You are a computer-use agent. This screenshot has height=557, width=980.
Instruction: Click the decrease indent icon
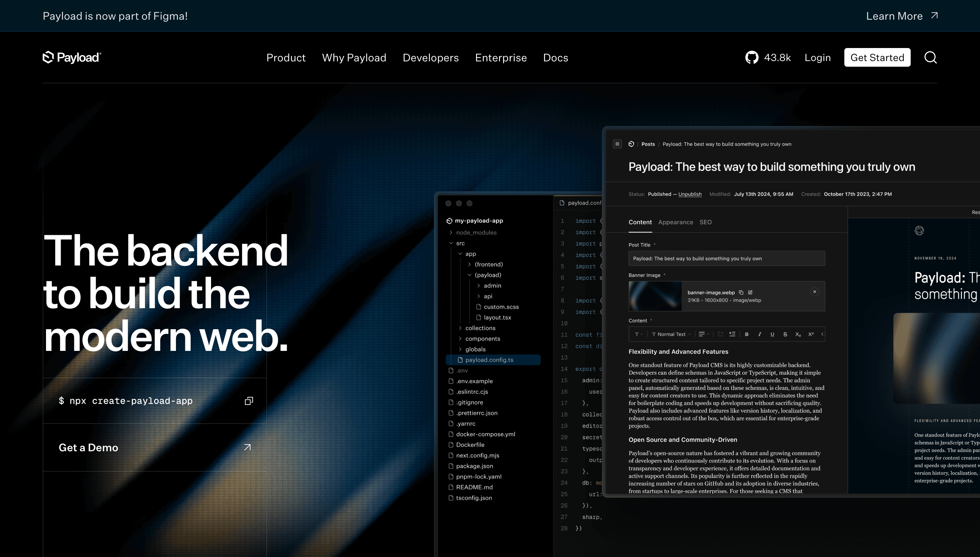coord(720,334)
